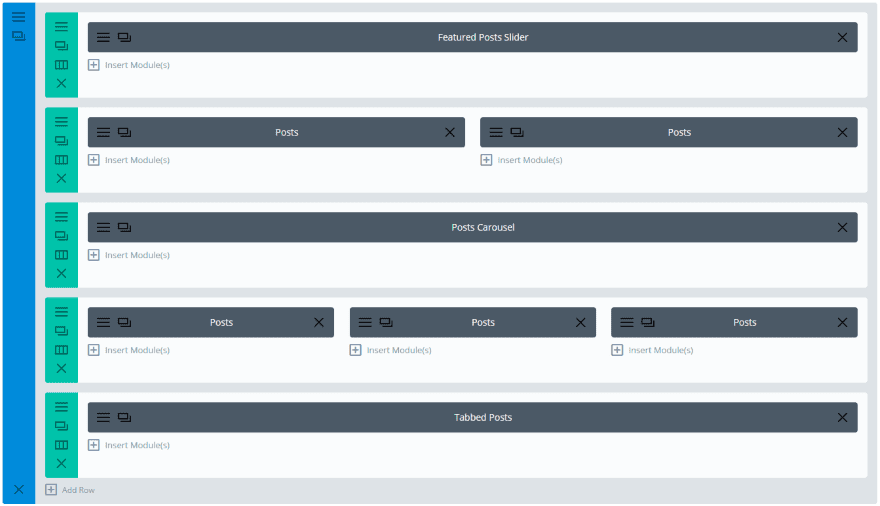Change column layout of Tabbed Posts row
This screenshot has height=506, width=880.
61,445
